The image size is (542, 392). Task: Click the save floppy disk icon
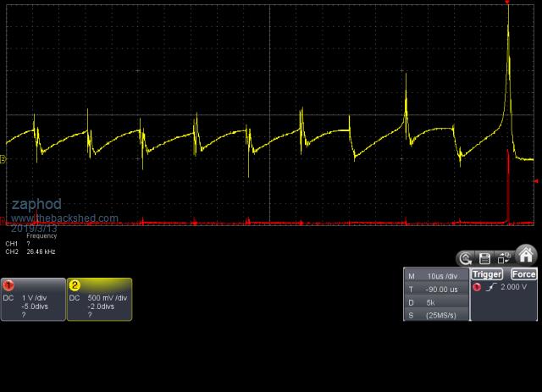(484, 258)
